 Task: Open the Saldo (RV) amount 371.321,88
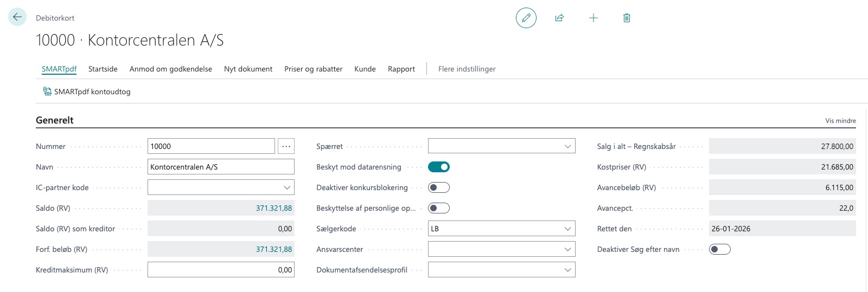(273, 208)
